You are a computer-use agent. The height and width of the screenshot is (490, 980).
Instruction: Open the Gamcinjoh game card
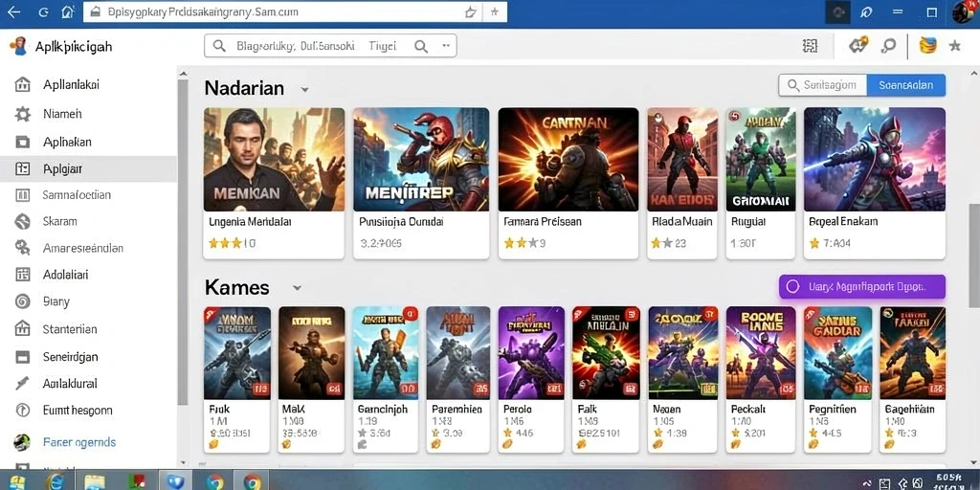click(x=386, y=379)
